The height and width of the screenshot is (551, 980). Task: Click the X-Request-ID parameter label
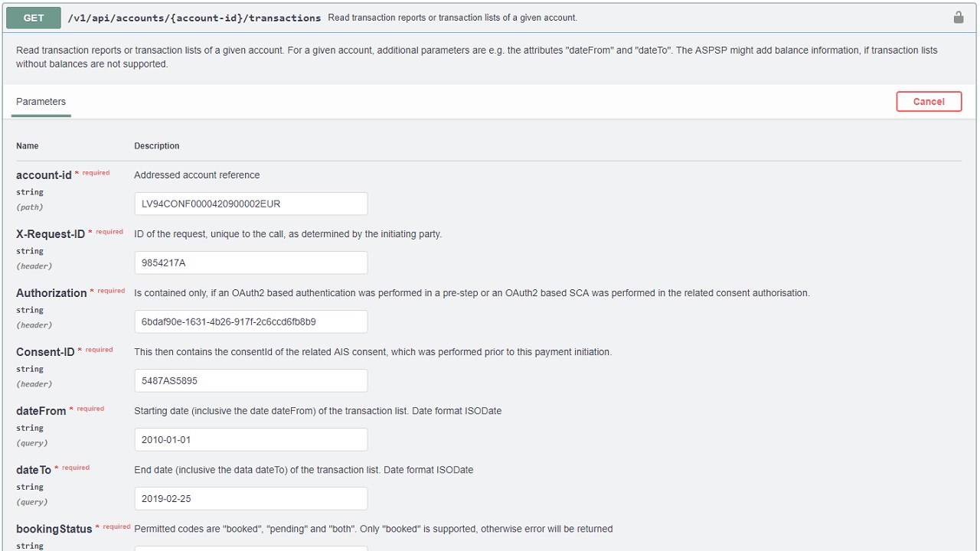click(x=51, y=234)
